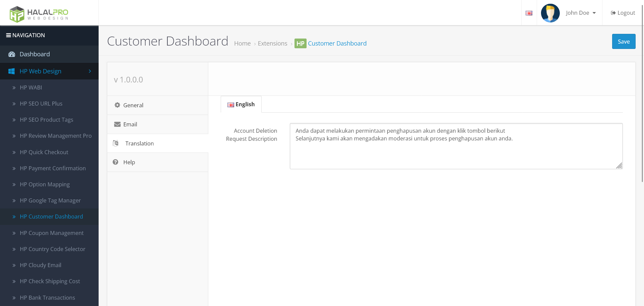Switch to the English translation tab

pos(241,104)
